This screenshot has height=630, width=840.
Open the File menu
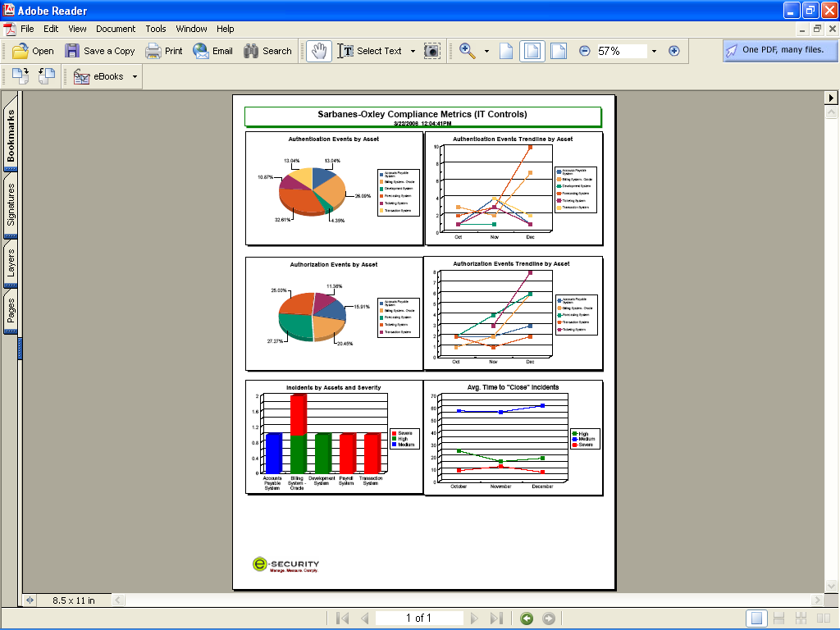coord(27,29)
